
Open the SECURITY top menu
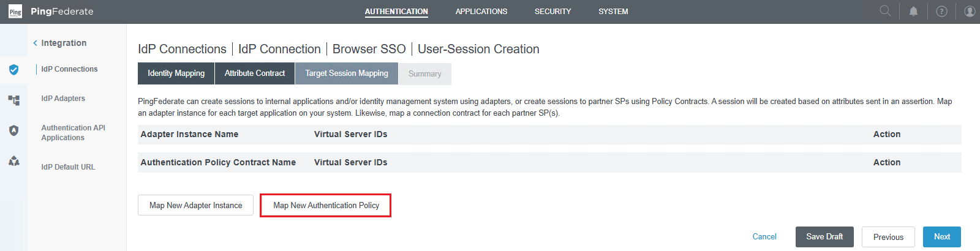click(x=552, y=12)
